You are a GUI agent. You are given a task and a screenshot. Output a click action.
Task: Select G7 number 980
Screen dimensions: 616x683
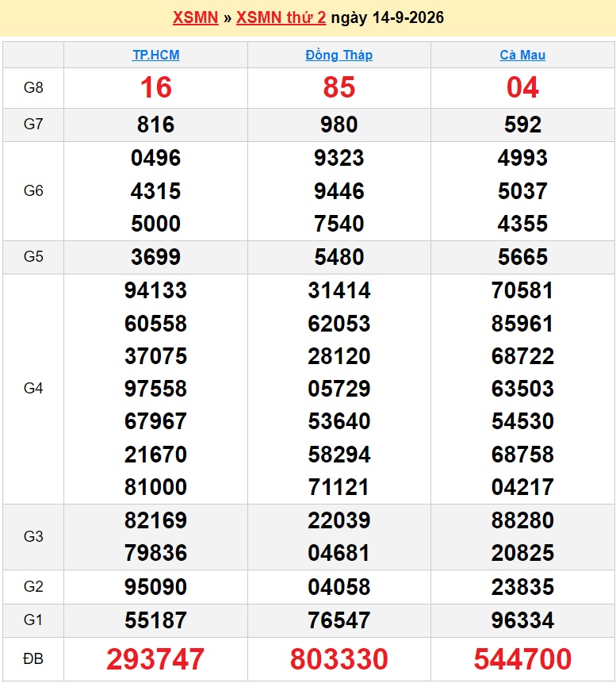coord(339,125)
